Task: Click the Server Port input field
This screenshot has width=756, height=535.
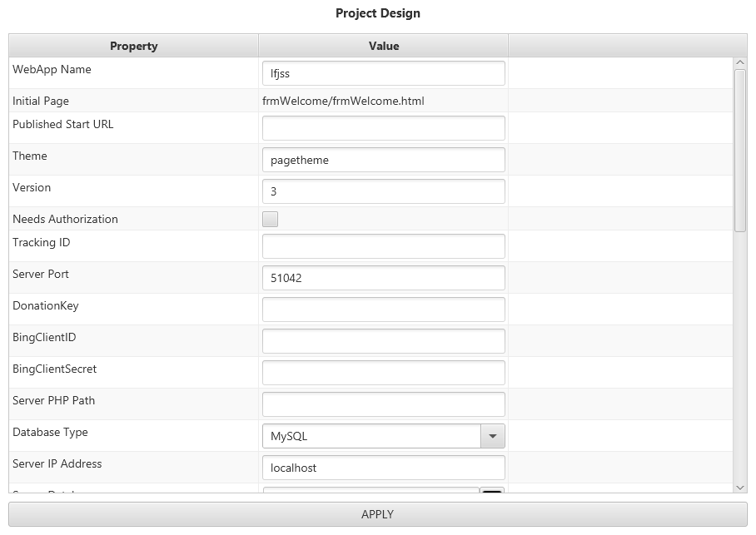Action: point(383,278)
